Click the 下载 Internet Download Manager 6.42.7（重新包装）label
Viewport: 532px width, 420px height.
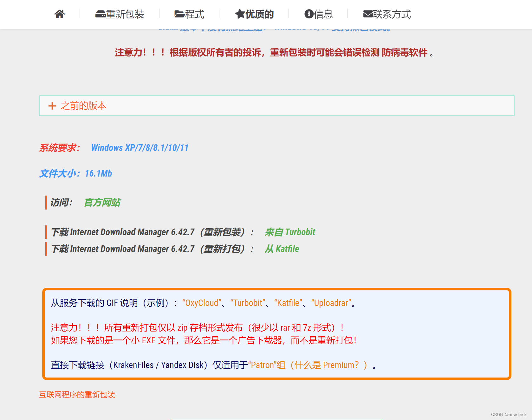152,232
